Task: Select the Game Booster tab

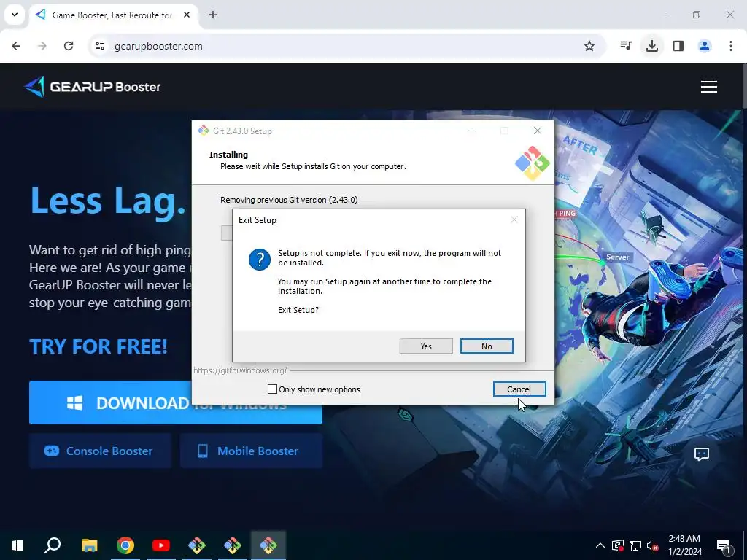Action: (x=112, y=15)
